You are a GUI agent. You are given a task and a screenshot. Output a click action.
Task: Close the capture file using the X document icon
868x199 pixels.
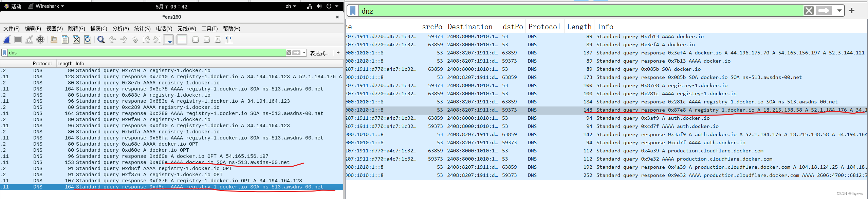tap(76, 40)
